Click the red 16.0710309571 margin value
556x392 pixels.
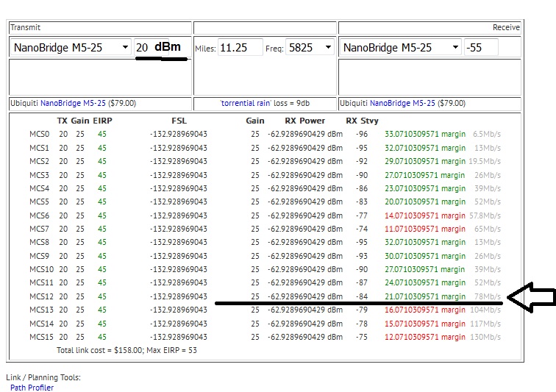pyautogui.click(x=425, y=310)
